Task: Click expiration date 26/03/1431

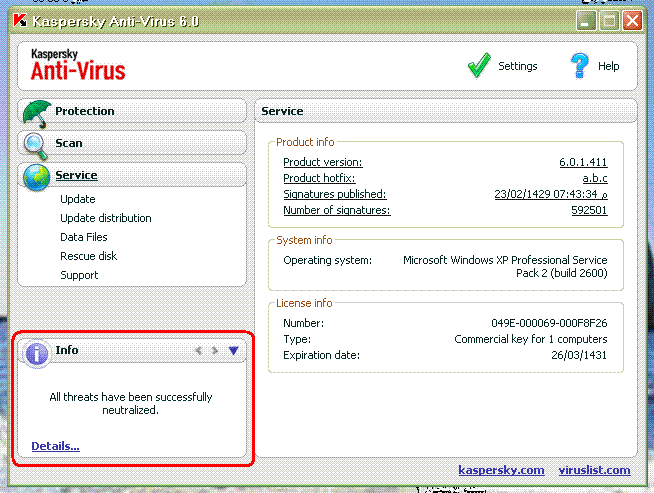Action: tap(579, 355)
